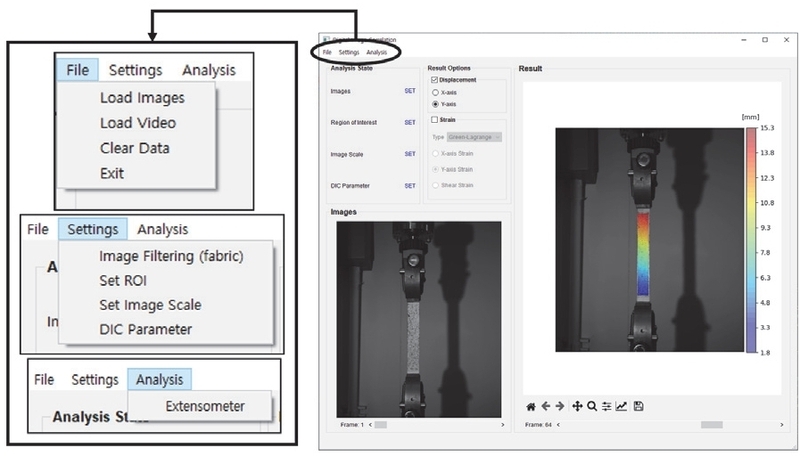The height and width of the screenshot is (456, 800).
Task: Click the back arrow in plot toolbar
Action: pos(545,406)
